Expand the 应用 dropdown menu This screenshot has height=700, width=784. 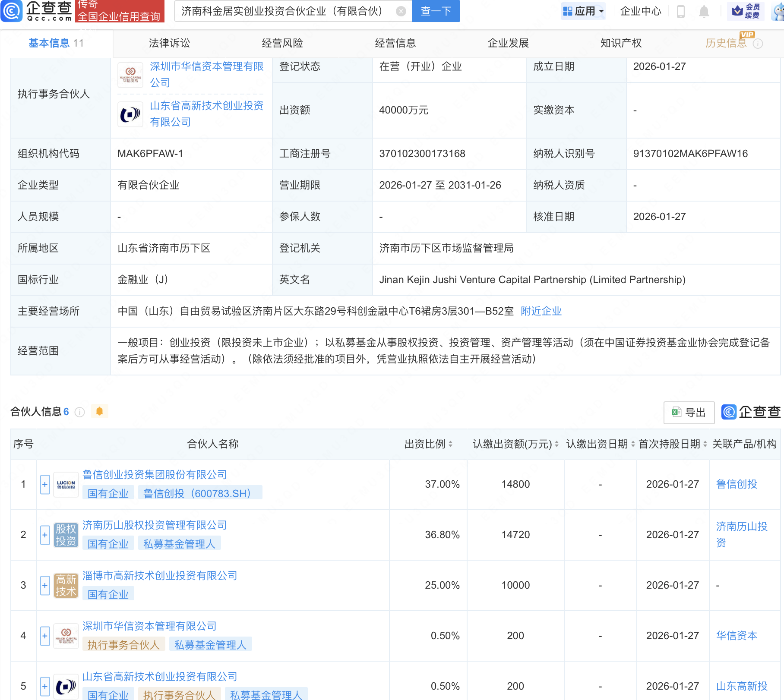click(x=583, y=11)
